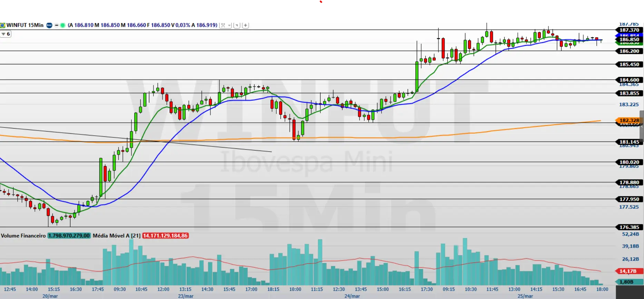The width and height of the screenshot is (644, 299).
Task: Click the small arrow button before plus
Action: pos(237,25)
